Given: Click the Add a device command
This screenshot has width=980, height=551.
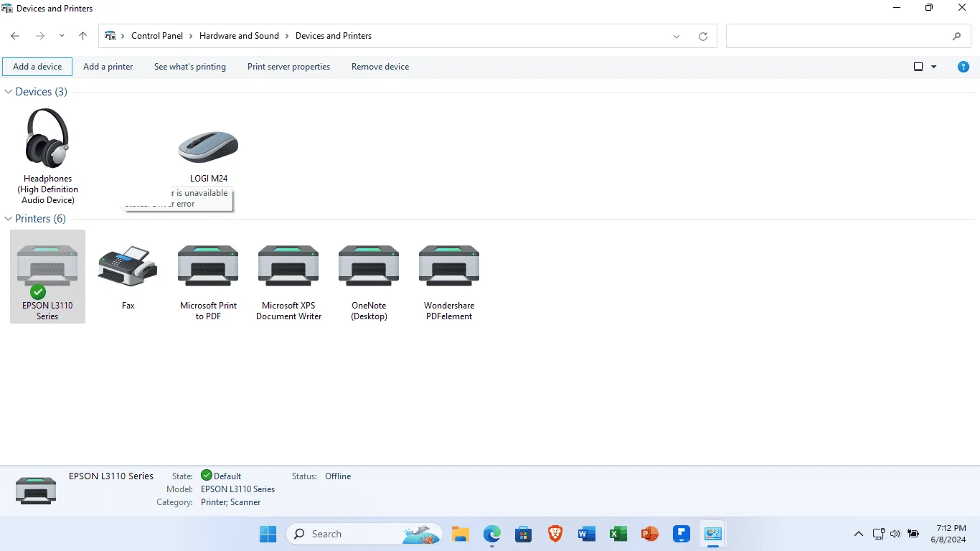Looking at the screenshot, I should click(x=37, y=67).
